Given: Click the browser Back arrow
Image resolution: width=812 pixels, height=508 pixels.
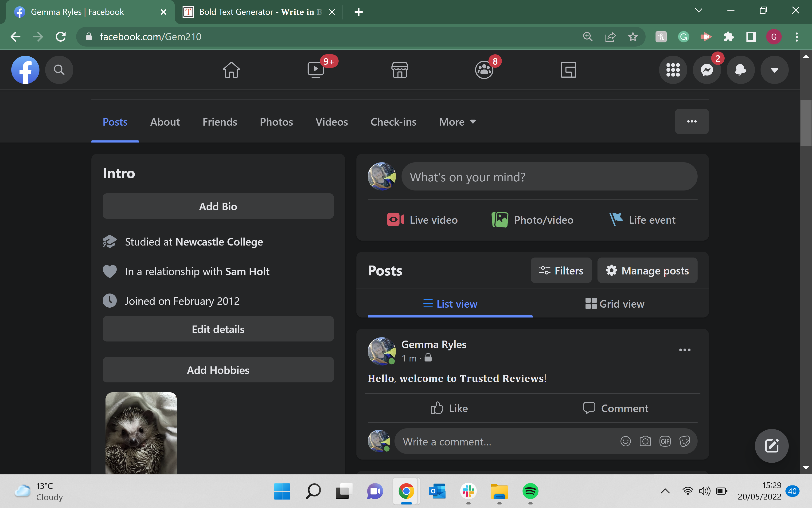Looking at the screenshot, I should pyautogui.click(x=16, y=37).
